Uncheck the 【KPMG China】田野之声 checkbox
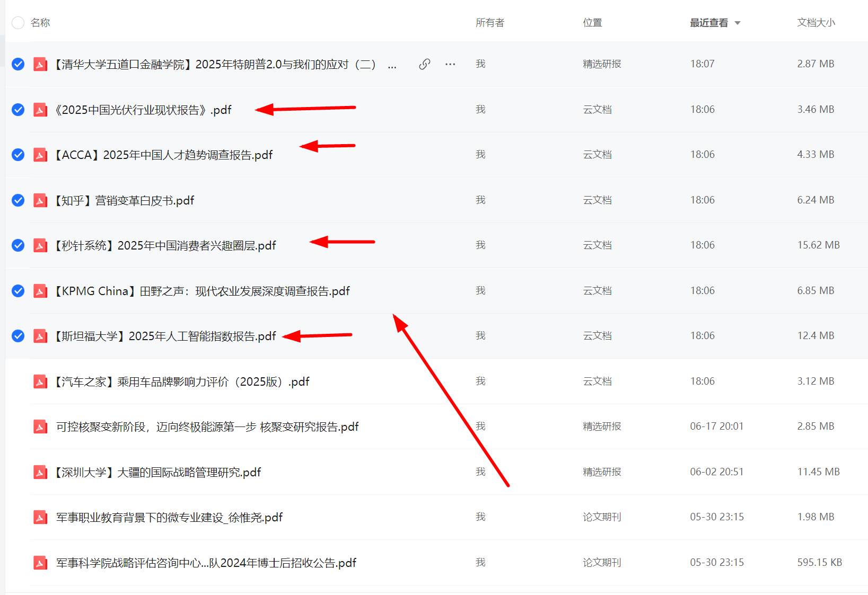This screenshot has width=868, height=595. tap(18, 291)
